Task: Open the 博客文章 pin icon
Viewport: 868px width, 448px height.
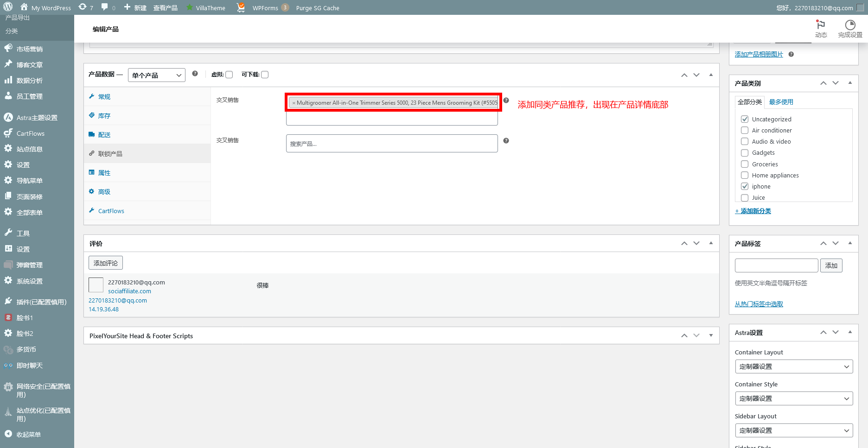Action: (x=8, y=64)
